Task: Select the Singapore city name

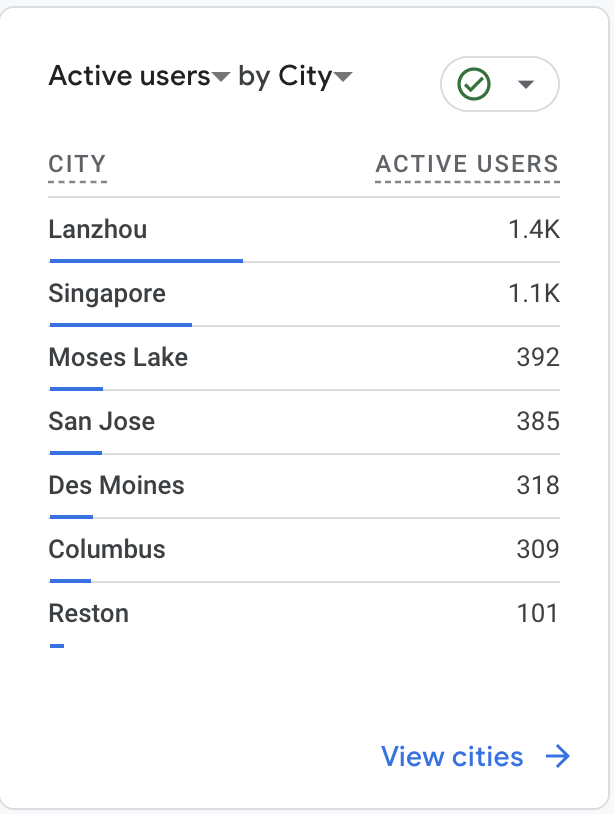Action: (x=107, y=294)
